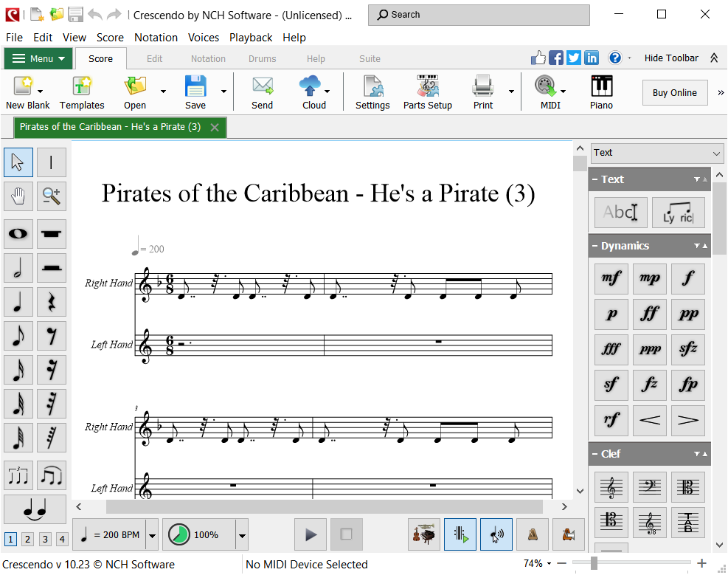Image resolution: width=728 pixels, height=575 pixels.
Task: Click the Buy Online button
Action: tap(674, 92)
